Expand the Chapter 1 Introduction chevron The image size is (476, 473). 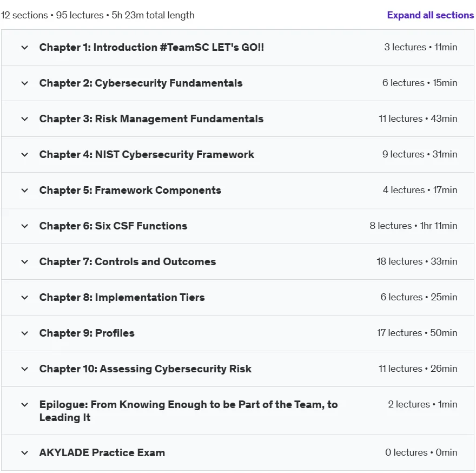pos(24,48)
